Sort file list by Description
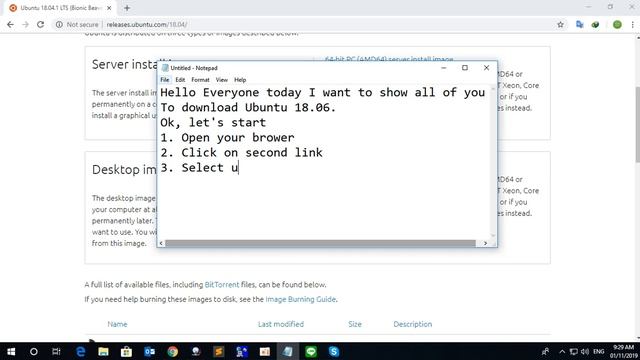 point(413,324)
